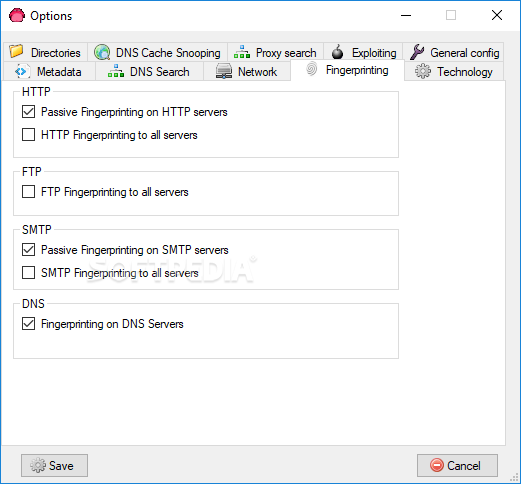Open the Directories folder icon tab
This screenshot has height=484, width=521.
pos(16,52)
